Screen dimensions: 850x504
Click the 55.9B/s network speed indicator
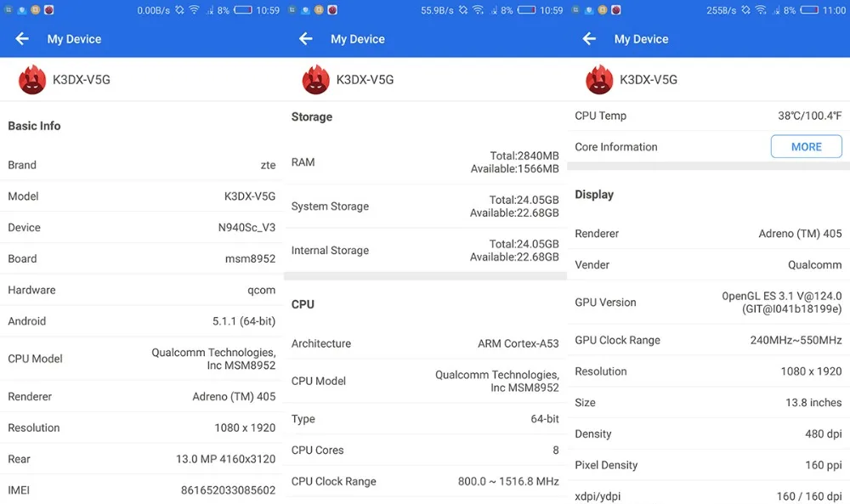437,10
